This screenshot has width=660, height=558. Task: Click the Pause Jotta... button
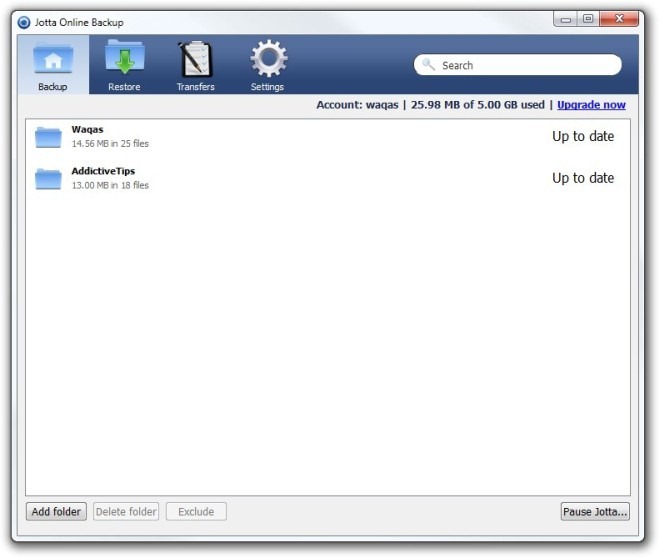pyautogui.click(x=595, y=511)
